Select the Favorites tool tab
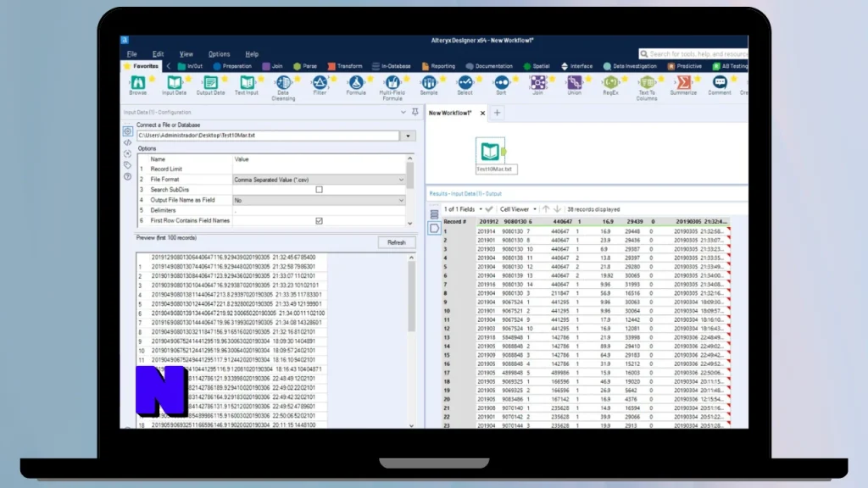 142,66
